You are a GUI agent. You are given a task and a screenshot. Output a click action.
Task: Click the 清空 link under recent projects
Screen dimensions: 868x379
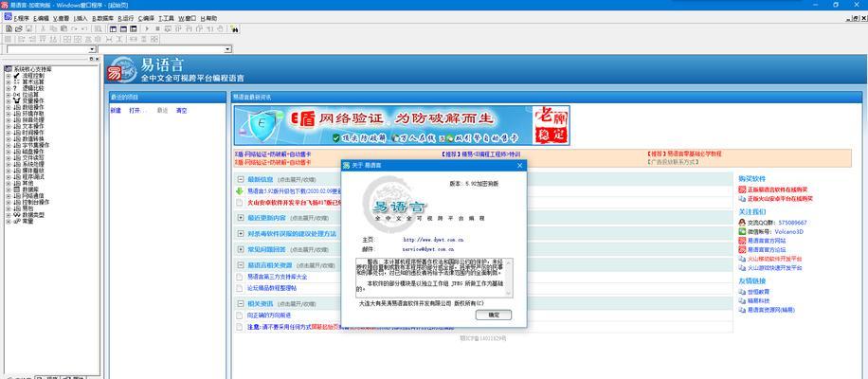(x=182, y=110)
